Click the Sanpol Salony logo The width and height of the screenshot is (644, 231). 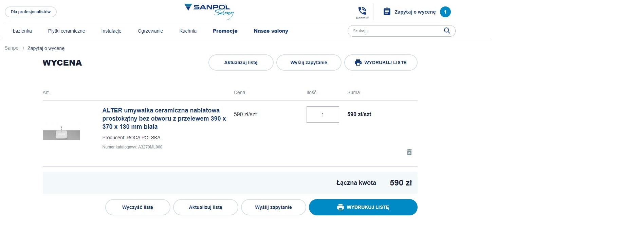(209, 12)
